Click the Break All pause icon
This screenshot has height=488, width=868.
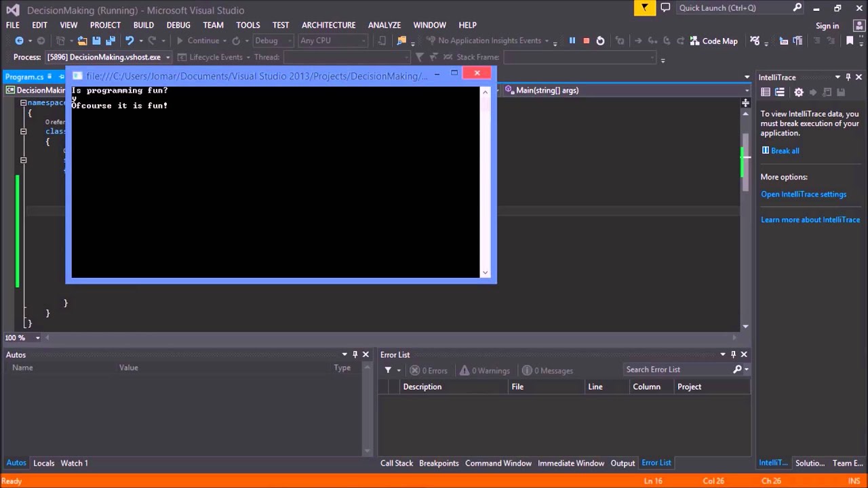pos(572,41)
